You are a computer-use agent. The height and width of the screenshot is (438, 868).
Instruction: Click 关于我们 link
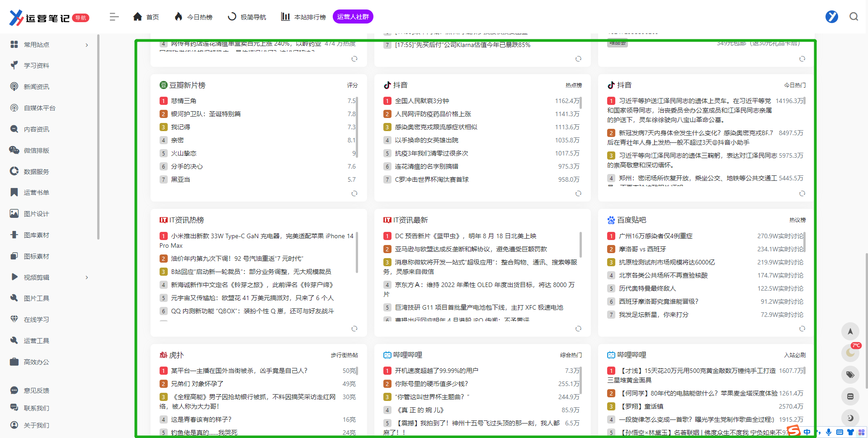click(37, 425)
